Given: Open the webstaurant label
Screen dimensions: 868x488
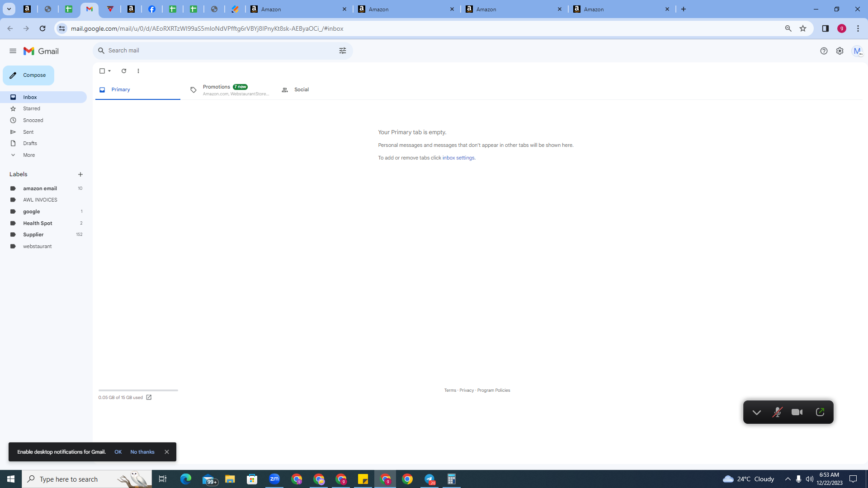Looking at the screenshot, I should [43, 246].
